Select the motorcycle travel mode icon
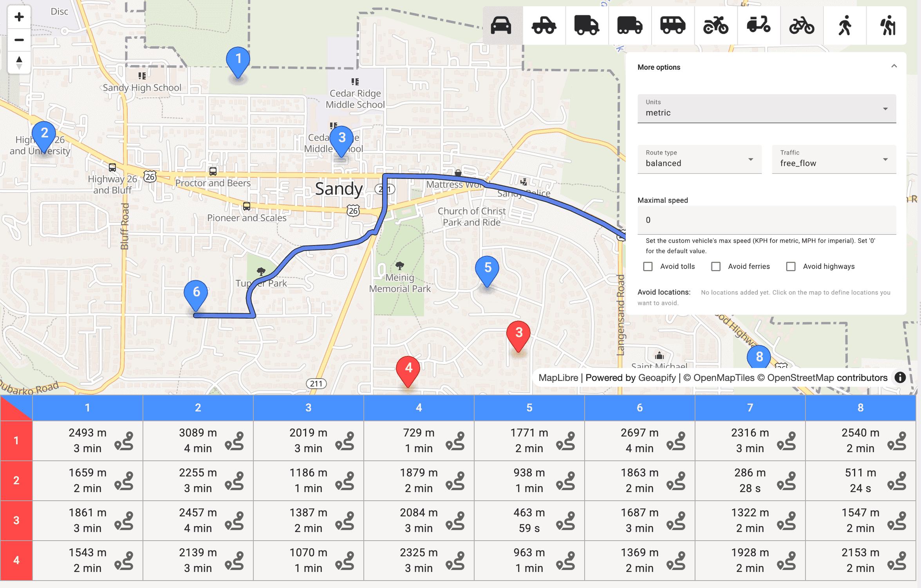 point(715,26)
